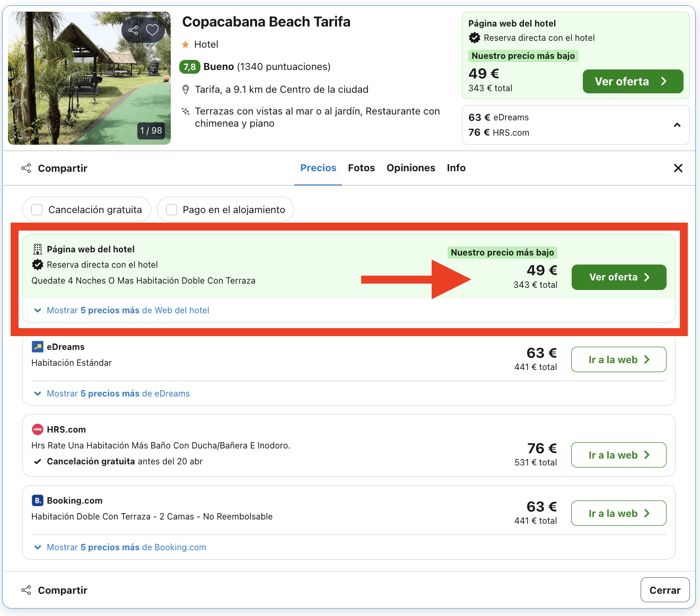
Task: Click 63 € eDreams in the summary box
Action: (x=498, y=117)
